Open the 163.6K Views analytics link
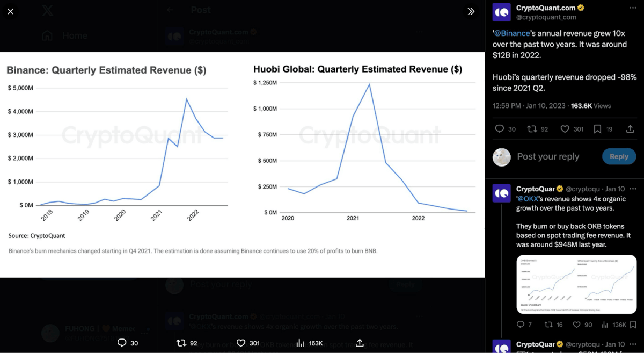This screenshot has width=644, height=353. coord(591,106)
